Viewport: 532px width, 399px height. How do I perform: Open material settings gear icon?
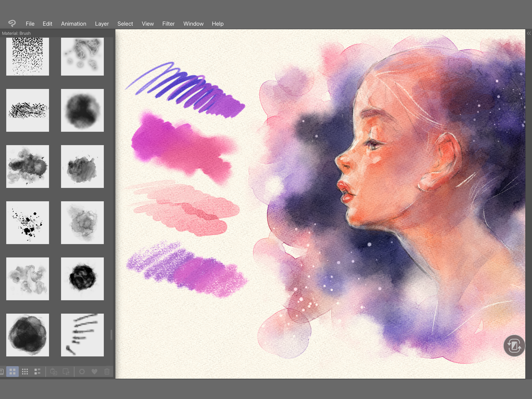tap(82, 372)
